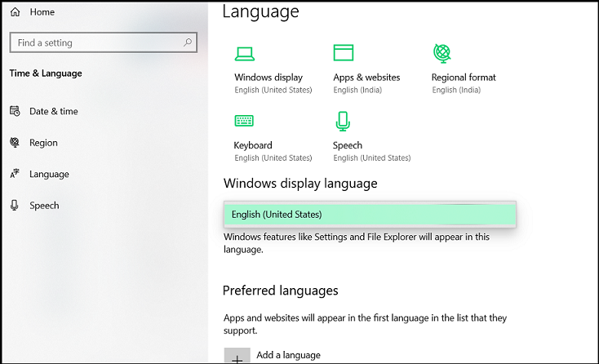
Task: Click 'English (India)' under Regional format
Action: click(456, 90)
